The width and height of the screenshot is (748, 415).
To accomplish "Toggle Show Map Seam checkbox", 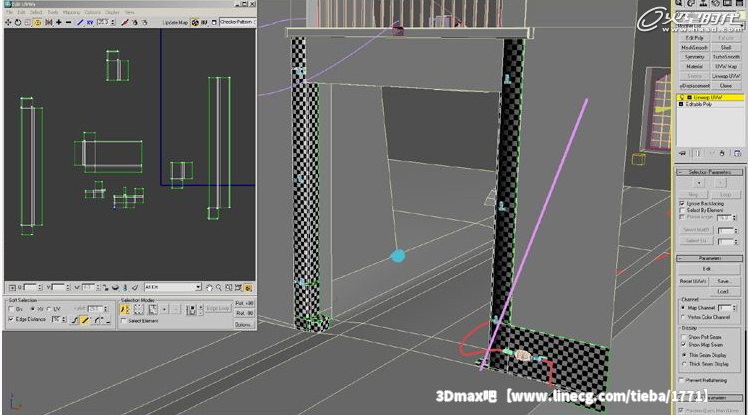I will [684, 344].
